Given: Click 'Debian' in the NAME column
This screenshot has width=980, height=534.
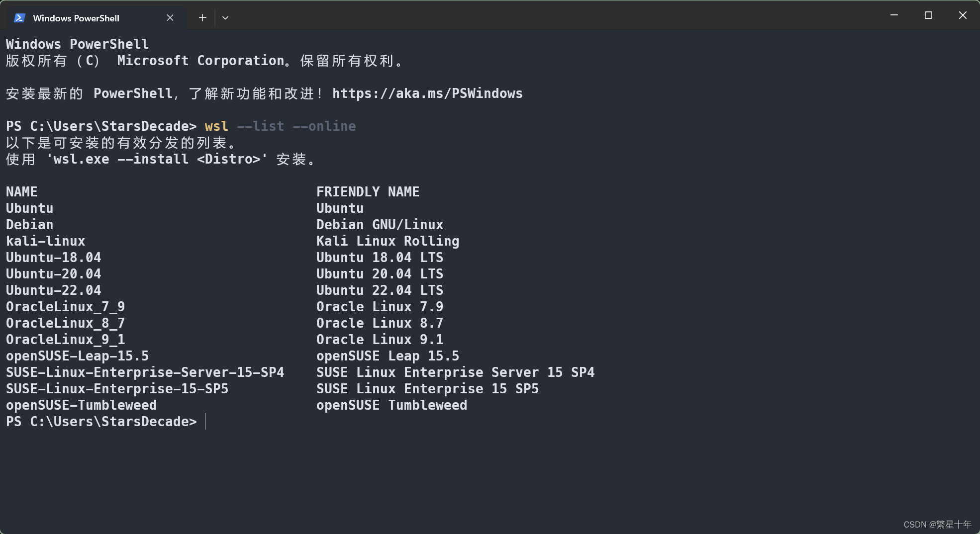Looking at the screenshot, I should click(30, 225).
